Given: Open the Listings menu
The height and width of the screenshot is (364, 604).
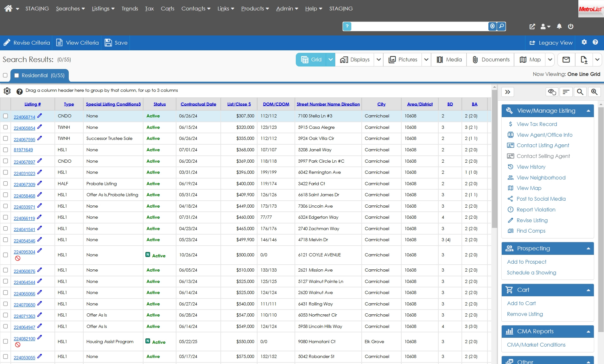Looking at the screenshot, I should tap(103, 9).
